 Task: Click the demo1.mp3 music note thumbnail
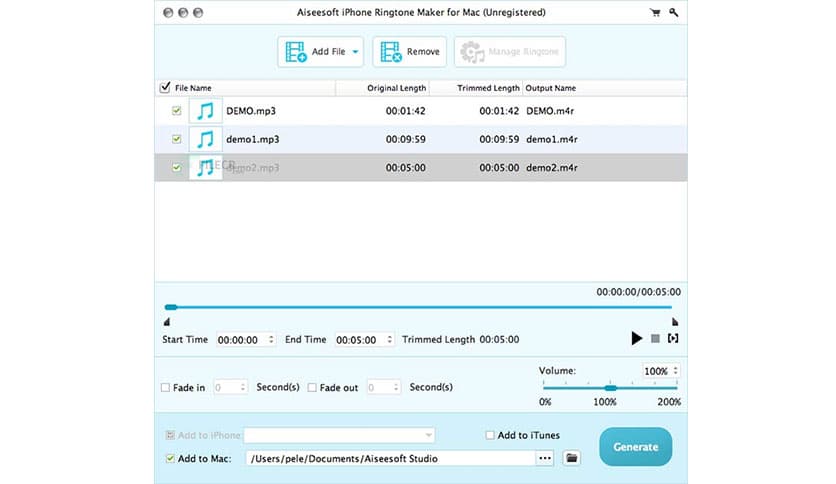pos(205,139)
